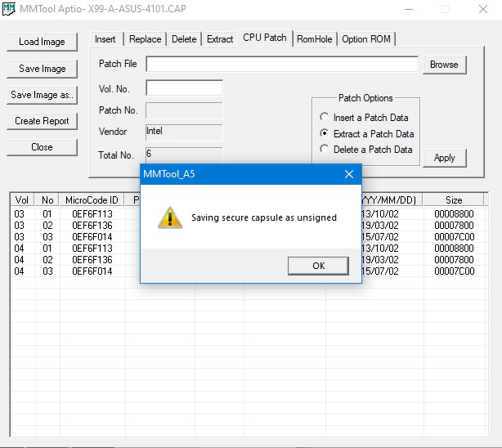Open the Delete tab
This screenshot has width=502, height=448.
tap(184, 39)
